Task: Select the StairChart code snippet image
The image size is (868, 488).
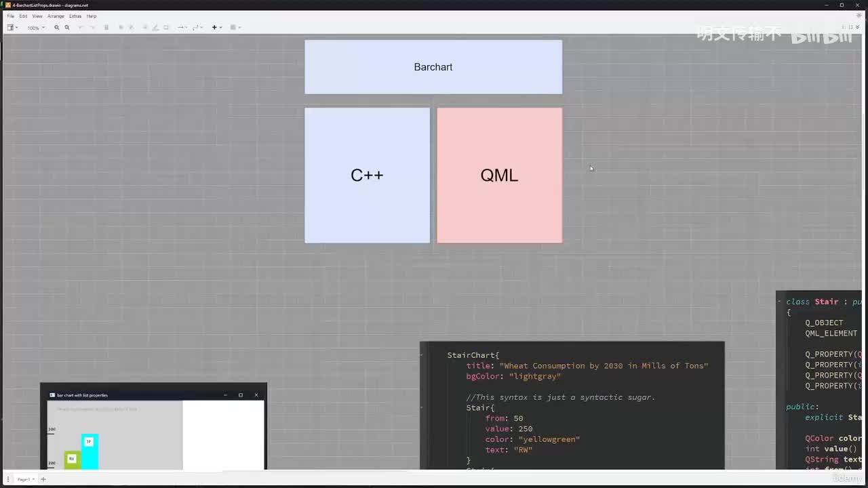Action: 572,405
